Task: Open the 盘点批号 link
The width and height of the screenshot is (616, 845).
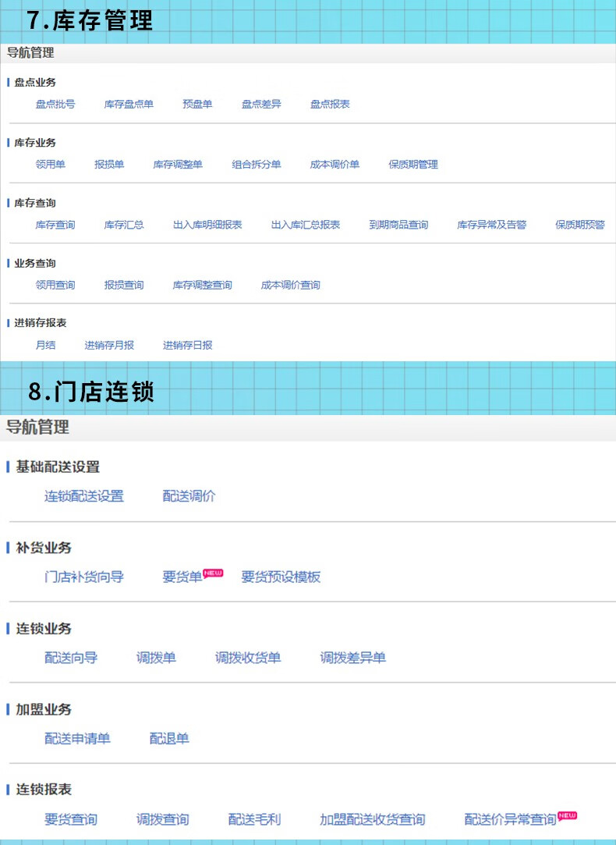Action: [x=55, y=104]
